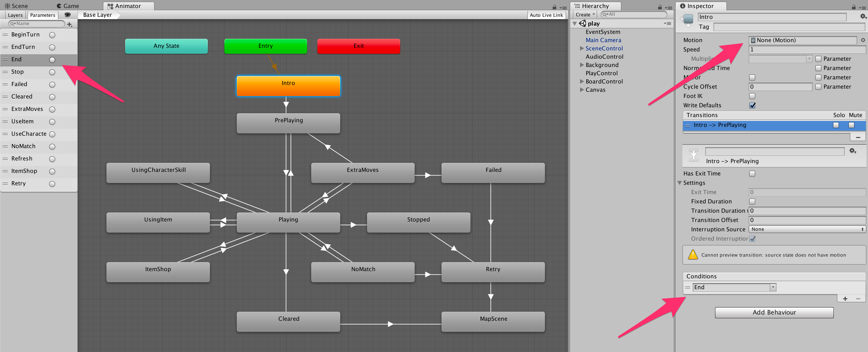Enable the Foot IK checkbox
Image resolution: width=868 pixels, height=352 pixels.
(x=752, y=96)
